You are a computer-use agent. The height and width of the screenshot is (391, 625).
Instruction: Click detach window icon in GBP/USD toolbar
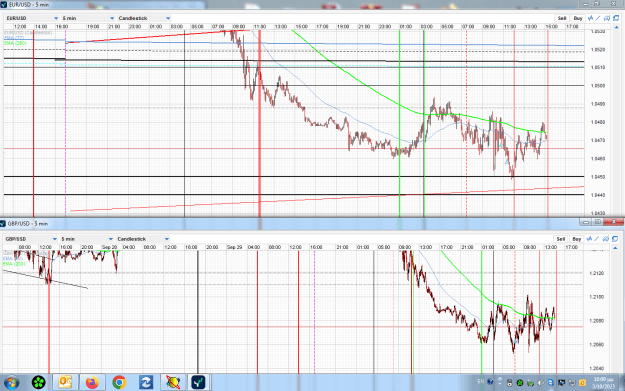pos(615,239)
